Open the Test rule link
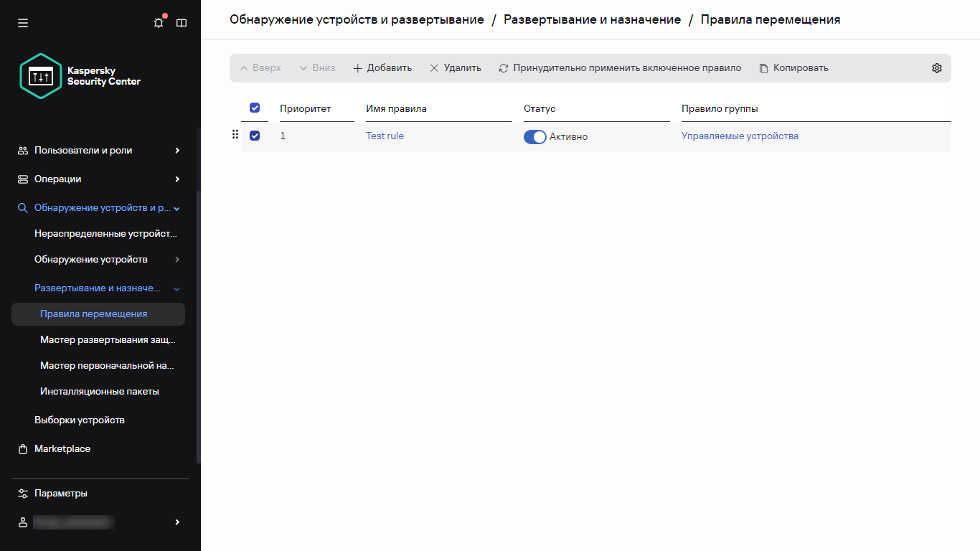 pos(385,136)
